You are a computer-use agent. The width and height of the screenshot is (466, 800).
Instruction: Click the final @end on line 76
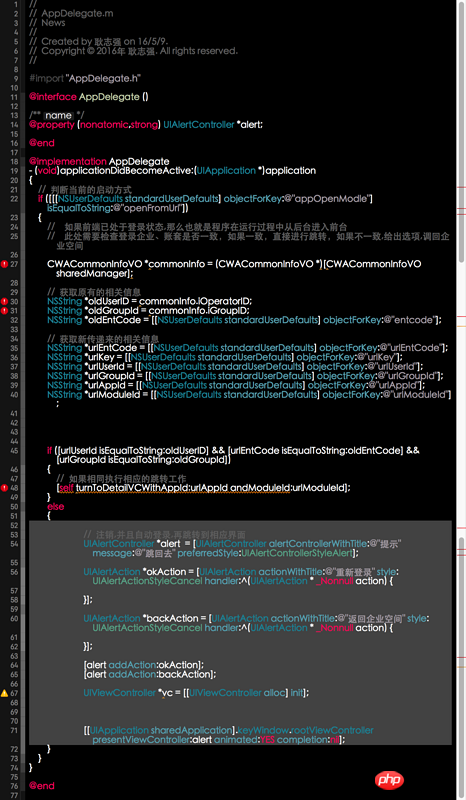[42, 786]
